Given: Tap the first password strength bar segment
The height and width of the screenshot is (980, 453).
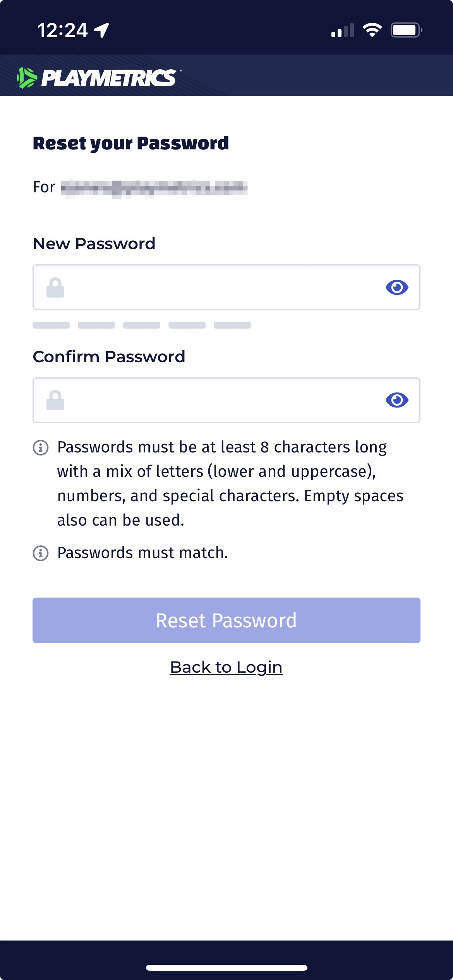Looking at the screenshot, I should 51,325.
